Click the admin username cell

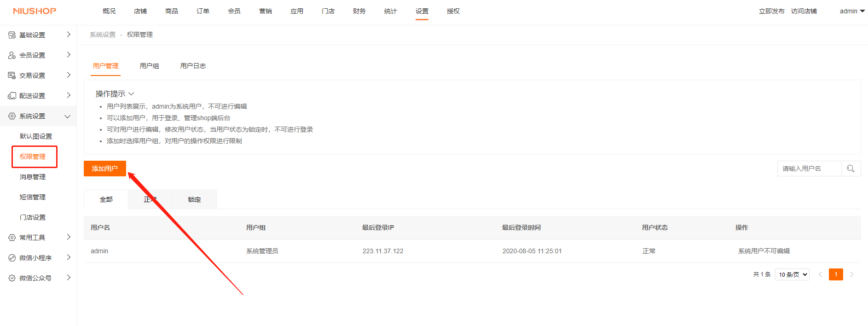point(99,251)
